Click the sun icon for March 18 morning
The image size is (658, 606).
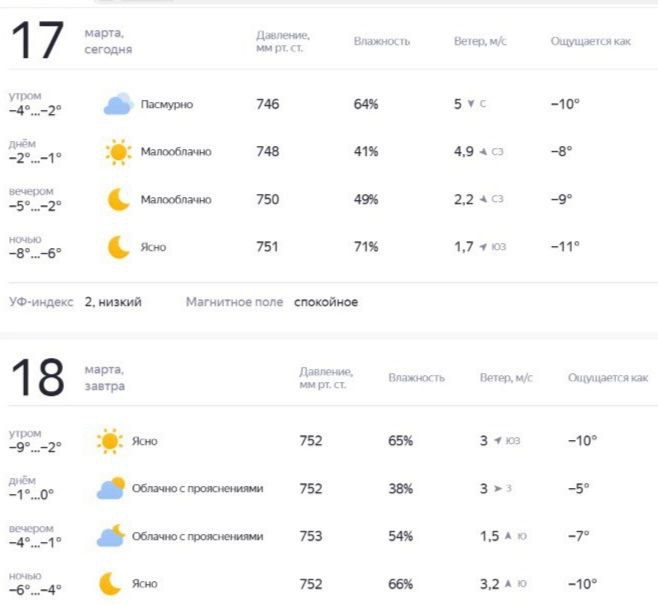109,441
